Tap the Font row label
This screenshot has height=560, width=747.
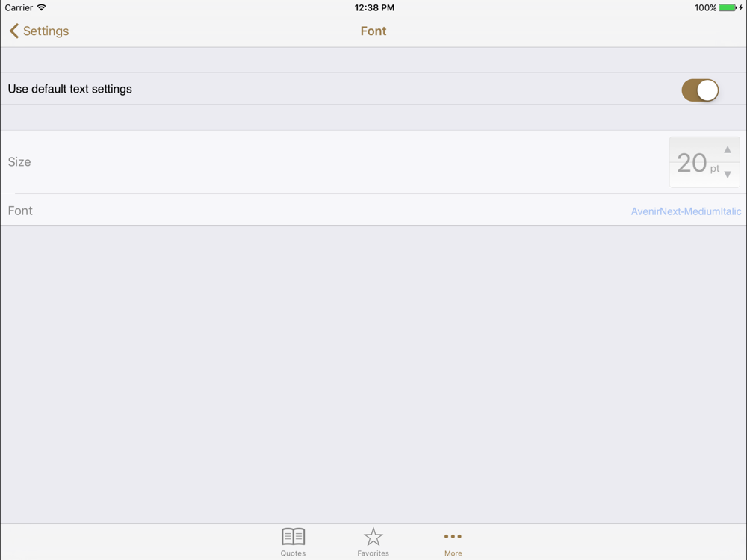[20, 211]
